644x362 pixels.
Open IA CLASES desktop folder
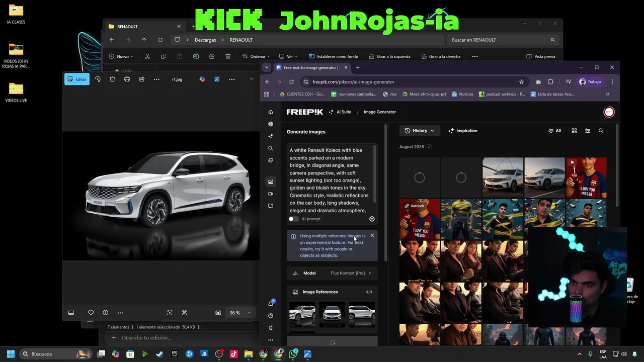tap(16, 15)
